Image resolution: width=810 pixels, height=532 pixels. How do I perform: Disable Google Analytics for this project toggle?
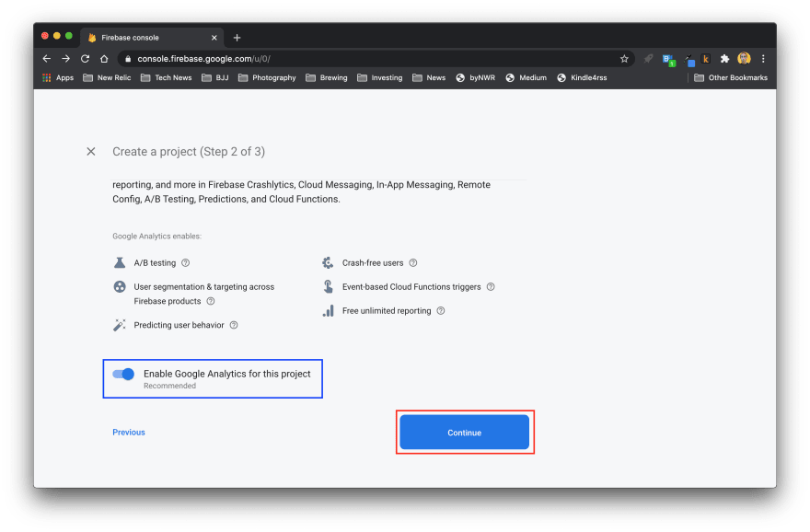pos(123,375)
